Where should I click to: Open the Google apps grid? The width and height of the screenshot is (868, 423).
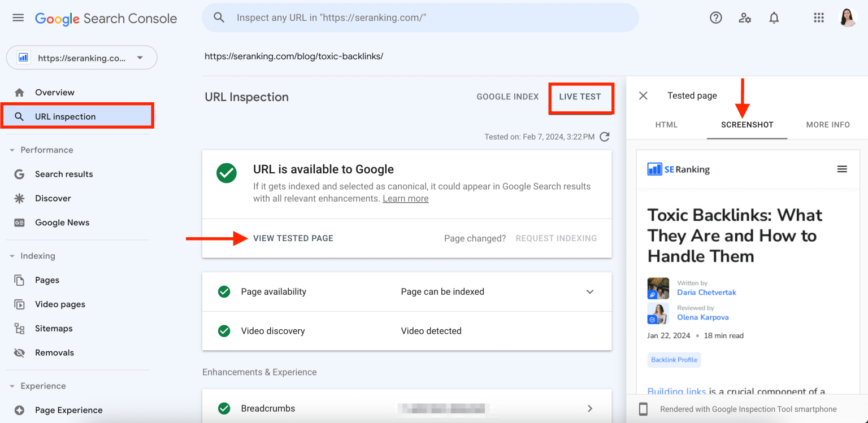[x=819, y=18]
